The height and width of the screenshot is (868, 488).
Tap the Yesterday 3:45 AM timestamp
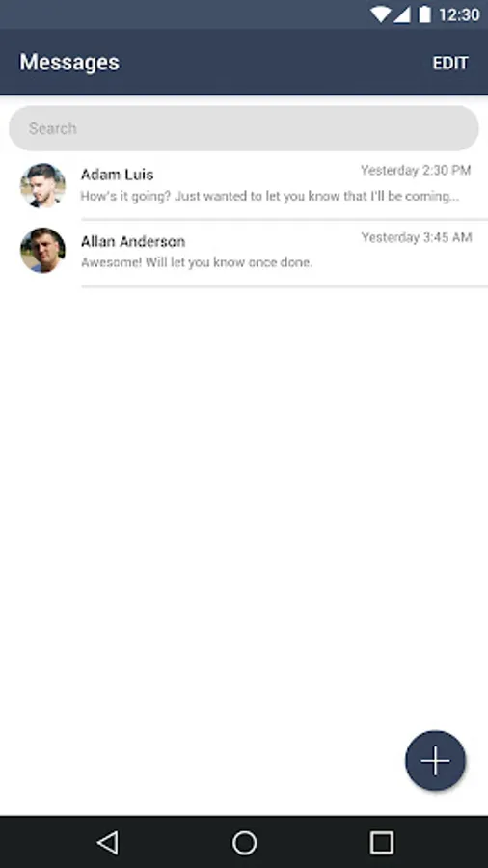click(416, 238)
